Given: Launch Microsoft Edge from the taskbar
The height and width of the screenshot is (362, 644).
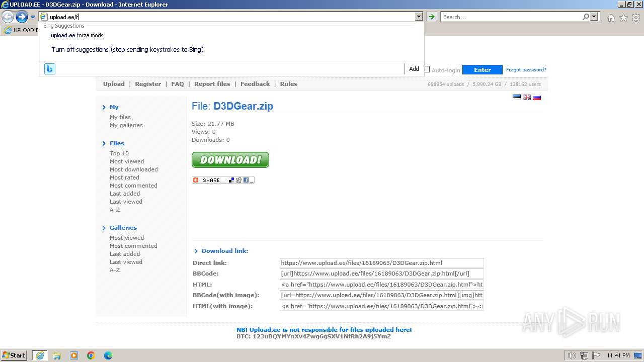Looking at the screenshot, I should pyautogui.click(x=108, y=355).
